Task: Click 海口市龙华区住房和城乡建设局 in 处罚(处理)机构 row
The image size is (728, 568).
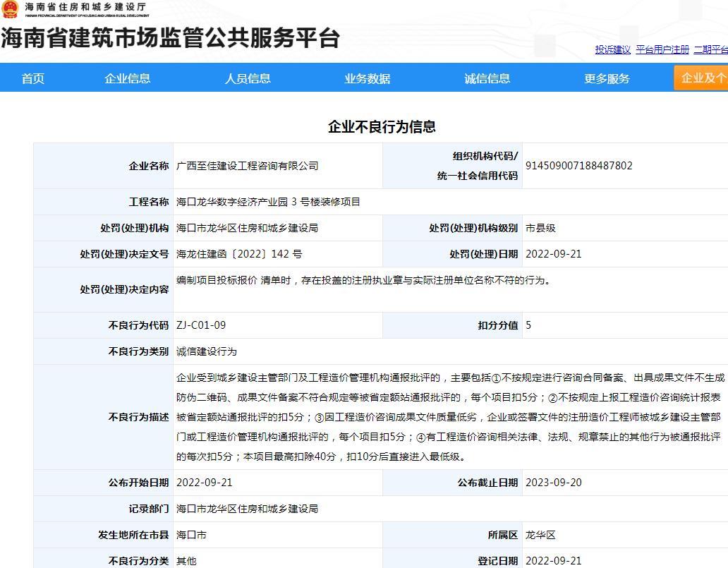Action: click(248, 228)
